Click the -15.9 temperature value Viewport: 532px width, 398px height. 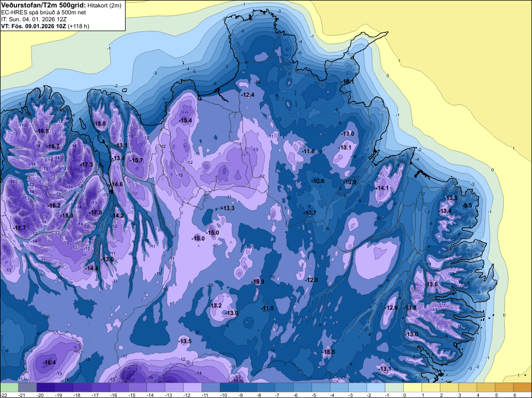pos(258,281)
